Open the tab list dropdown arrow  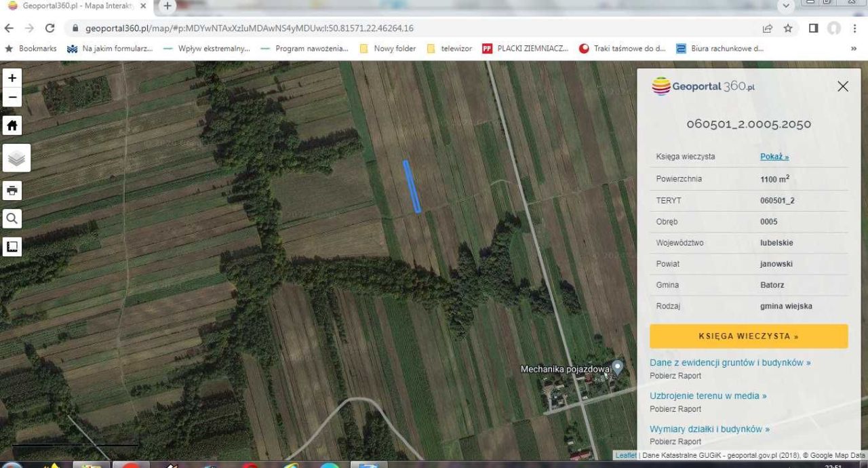click(786, 6)
